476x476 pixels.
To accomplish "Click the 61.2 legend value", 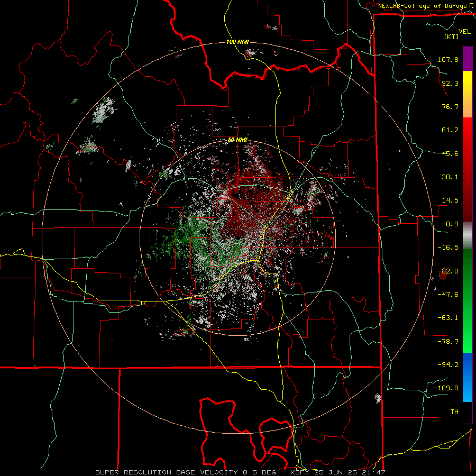I will [450, 130].
